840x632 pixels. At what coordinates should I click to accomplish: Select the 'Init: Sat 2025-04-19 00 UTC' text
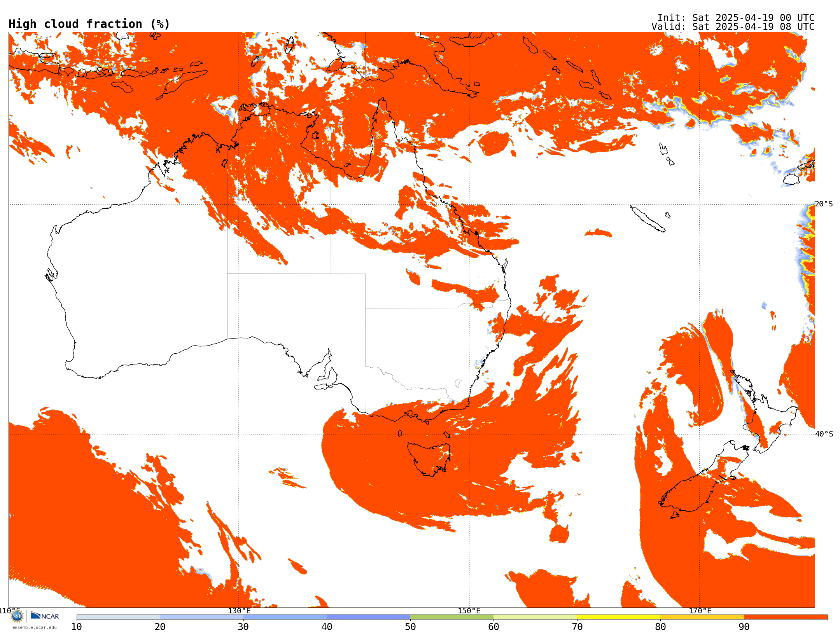coord(736,18)
